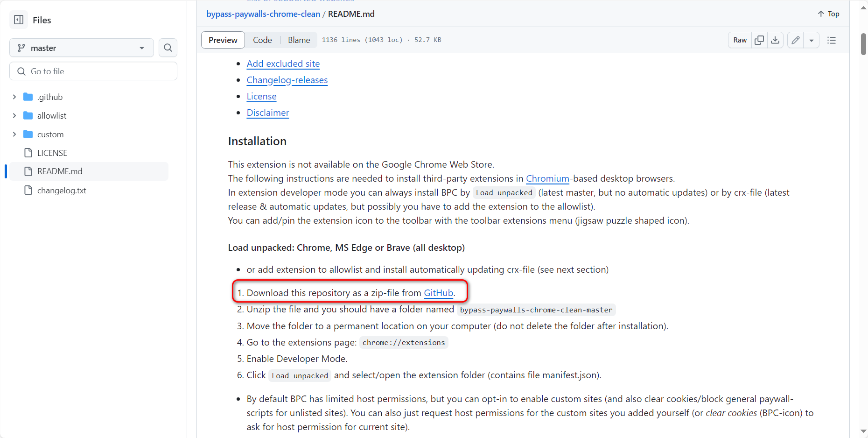Click the Files panel heading
The image size is (868, 438).
pyautogui.click(x=42, y=20)
